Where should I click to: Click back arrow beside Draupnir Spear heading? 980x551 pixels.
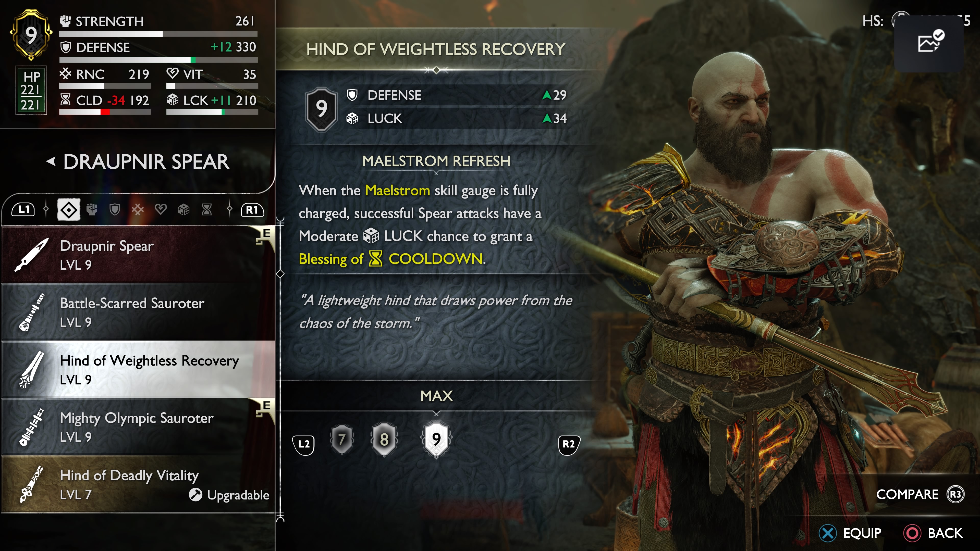click(51, 162)
